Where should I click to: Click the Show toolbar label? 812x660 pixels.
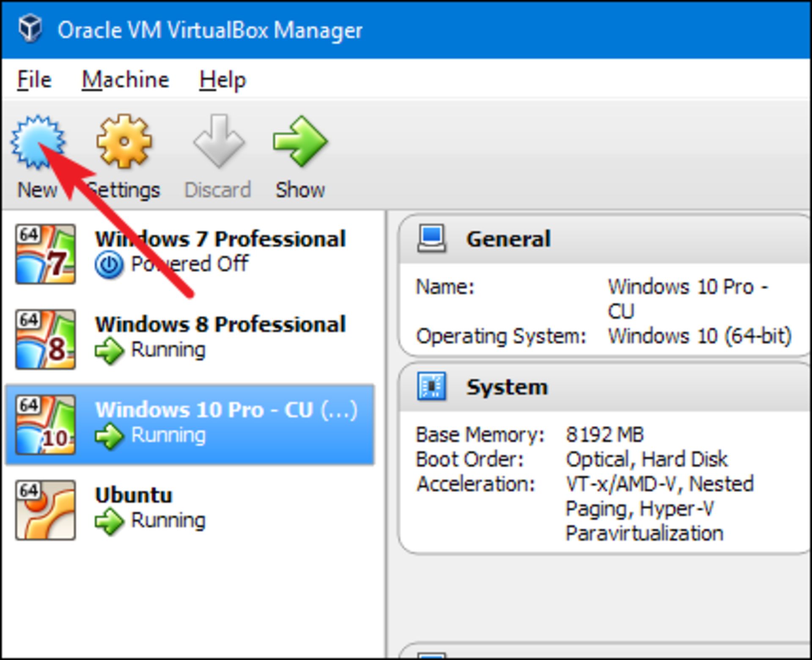pos(300,190)
